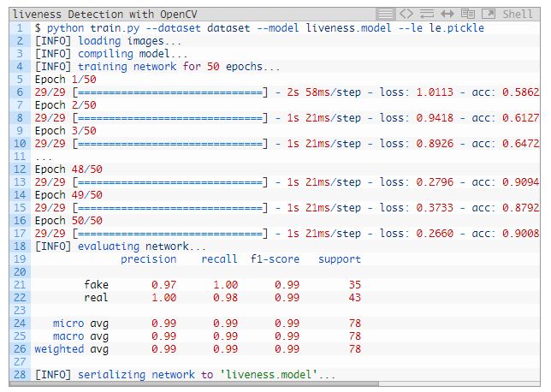Click the Shell language label
This screenshot has height=392, width=551.
click(518, 14)
